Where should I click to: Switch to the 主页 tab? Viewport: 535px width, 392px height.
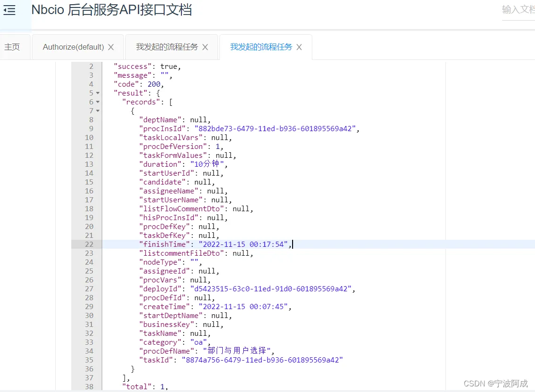tap(12, 47)
